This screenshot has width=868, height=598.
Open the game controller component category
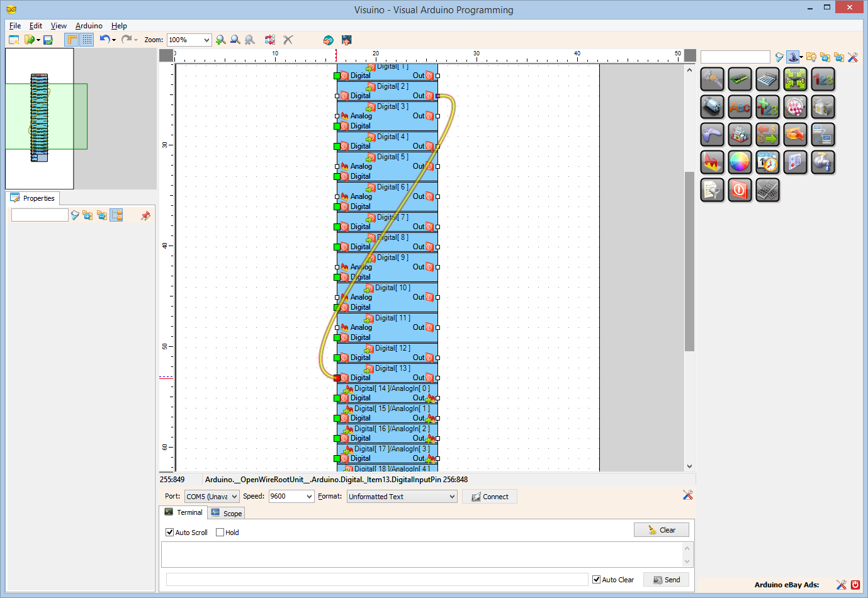point(712,135)
